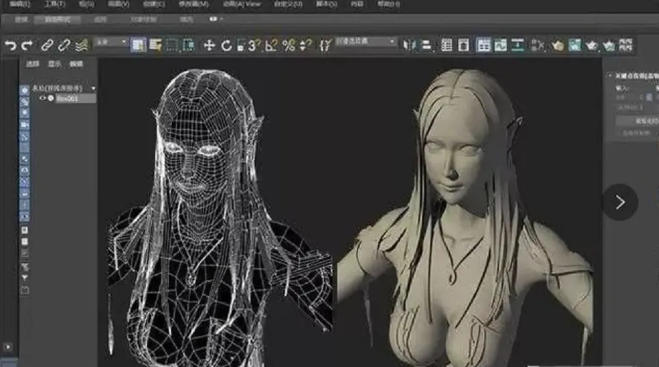Open the selection filter dropdown
Image resolution: width=659 pixels, height=367 pixels.
tap(111, 42)
